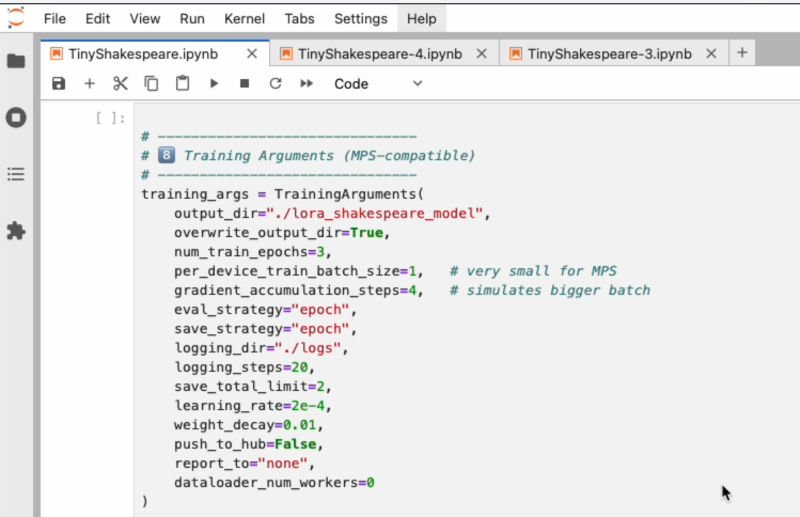Click the logging_dir="./logs" line
The height and width of the screenshot is (517, 800).
coord(261,348)
